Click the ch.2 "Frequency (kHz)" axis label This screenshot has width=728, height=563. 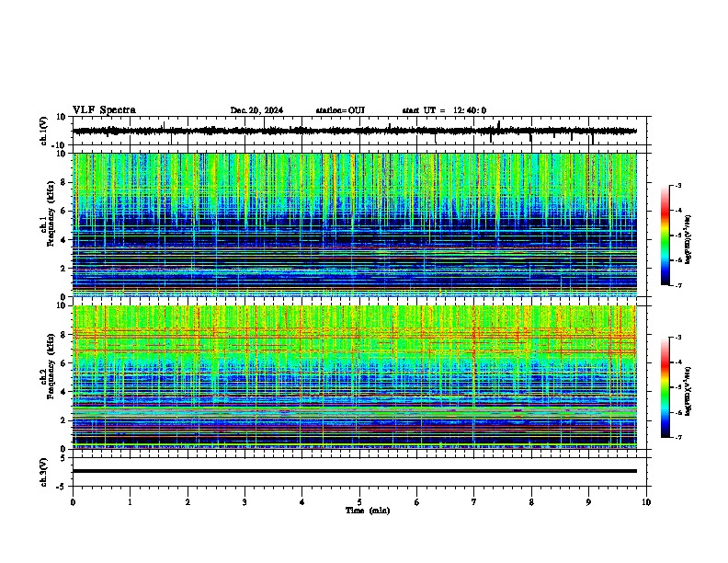51,365
